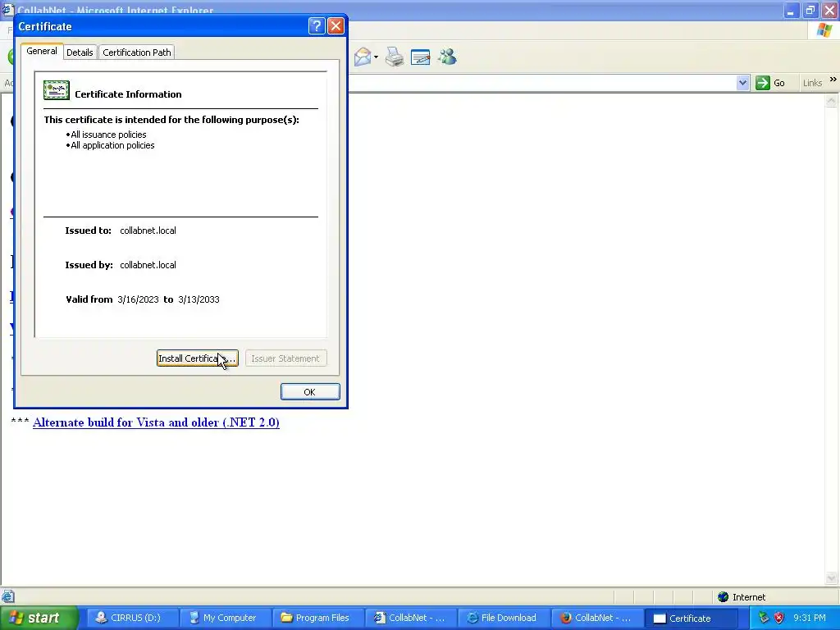
Task: Close the Certificate dialog with X
Action: tap(336, 25)
